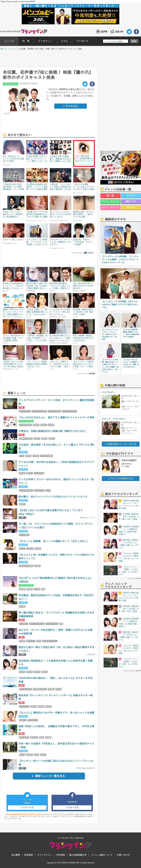Click the 全文を読む button
This screenshot has width=141, height=868.
tap(70, 106)
